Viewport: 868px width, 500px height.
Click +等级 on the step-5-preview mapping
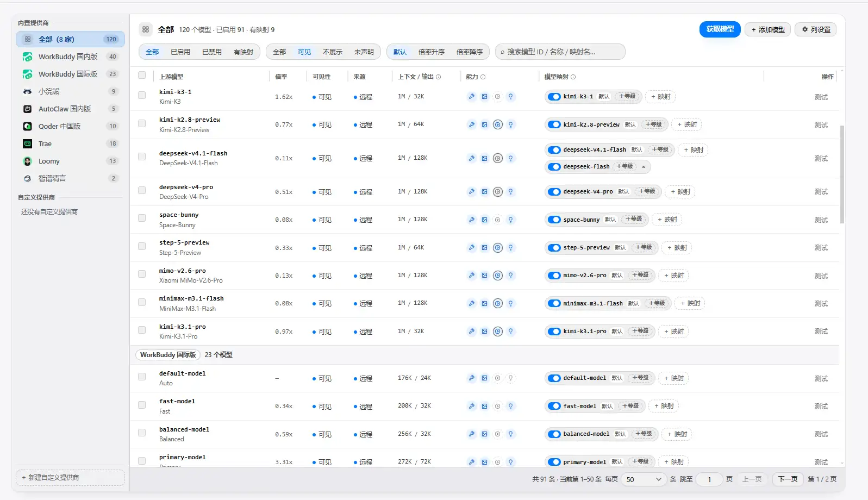tap(644, 247)
